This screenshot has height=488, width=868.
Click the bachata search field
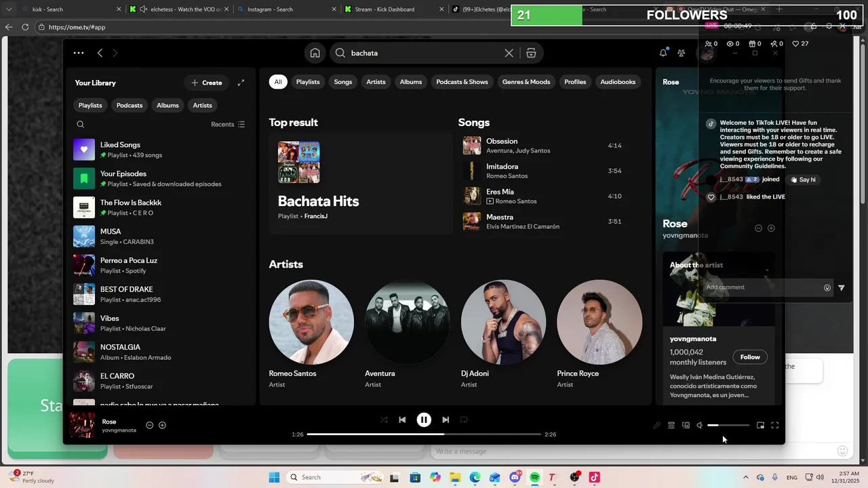[x=424, y=53]
